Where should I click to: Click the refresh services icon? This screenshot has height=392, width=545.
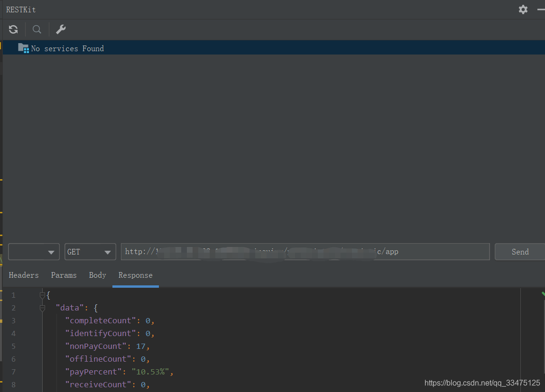click(x=13, y=29)
